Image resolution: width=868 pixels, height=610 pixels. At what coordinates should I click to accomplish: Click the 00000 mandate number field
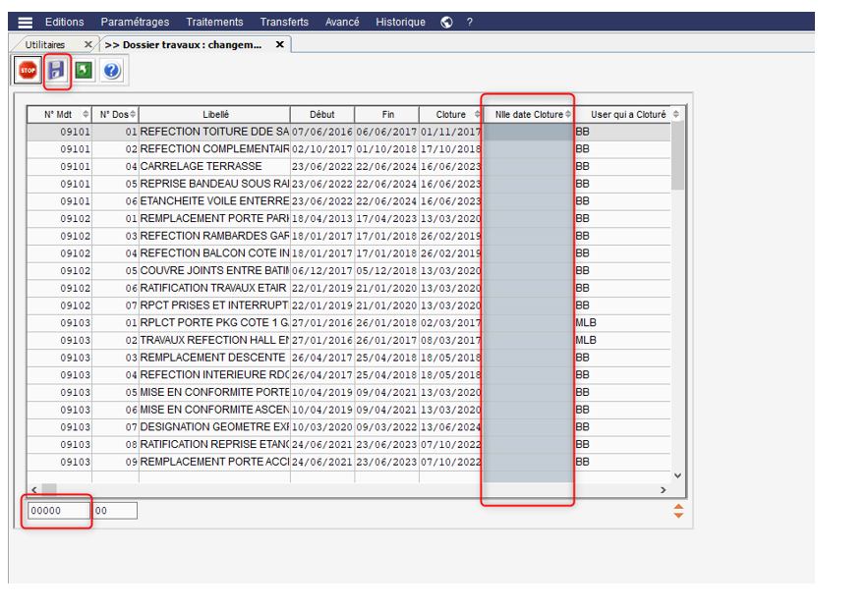[57, 511]
